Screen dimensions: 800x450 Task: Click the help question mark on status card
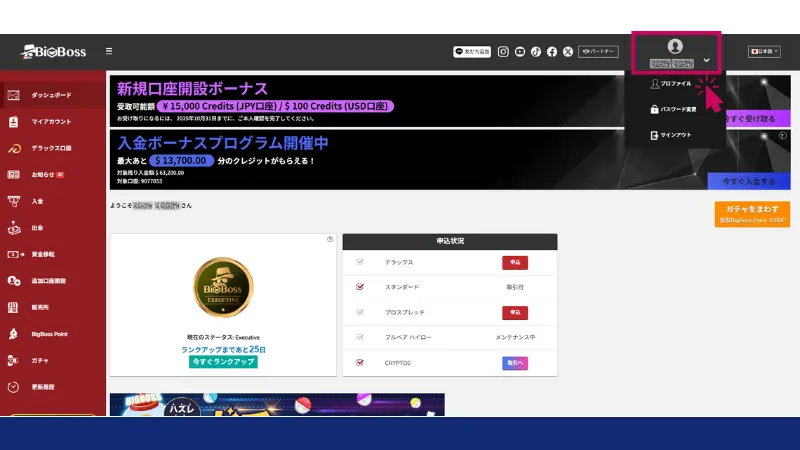(x=330, y=240)
